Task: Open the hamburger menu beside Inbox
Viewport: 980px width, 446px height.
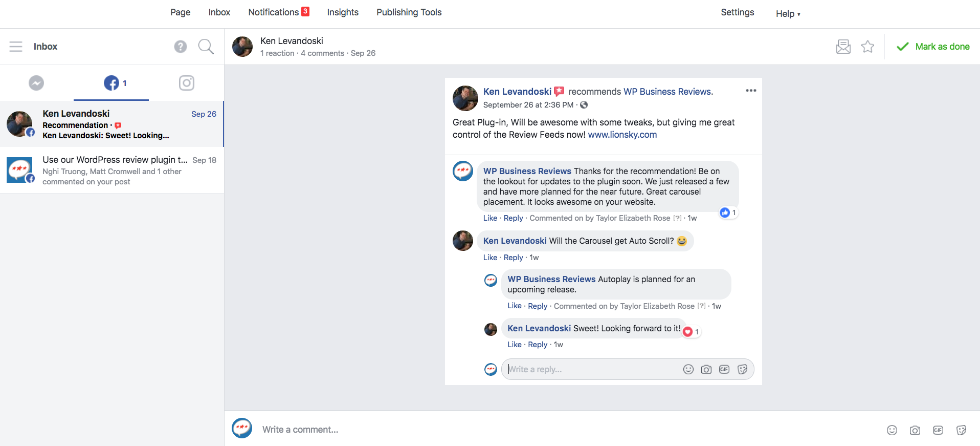Action: pyautogui.click(x=16, y=47)
